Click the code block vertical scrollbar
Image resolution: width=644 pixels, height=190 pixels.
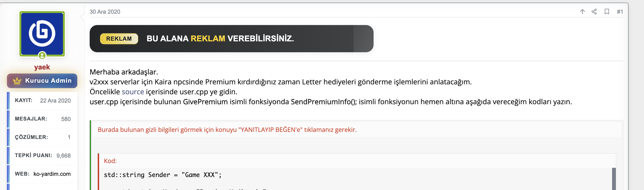tap(614, 179)
